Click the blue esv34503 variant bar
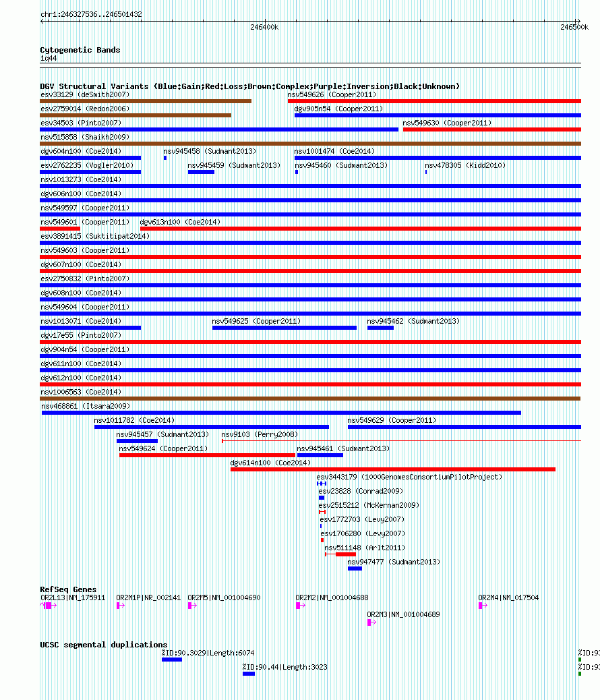600x700 pixels. pos(219,129)
